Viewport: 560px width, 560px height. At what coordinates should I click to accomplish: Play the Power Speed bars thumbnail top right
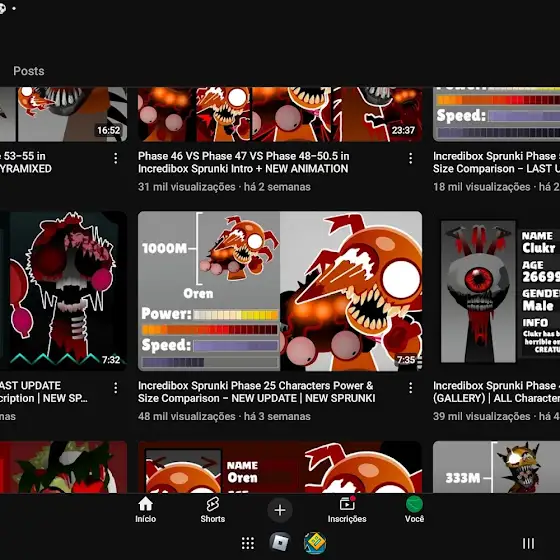pyautogui.click(x=496, y=114)
